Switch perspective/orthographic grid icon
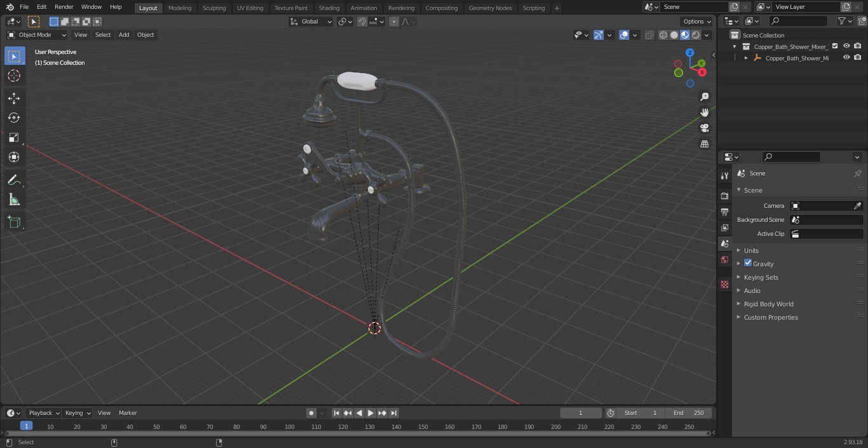 pyautogui.click(x=704, y=144)
